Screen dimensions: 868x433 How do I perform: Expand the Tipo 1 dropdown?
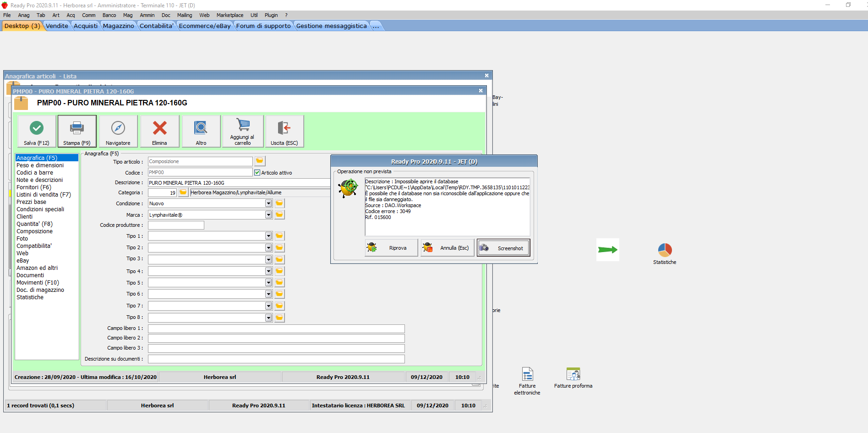(x=268, y=236)
